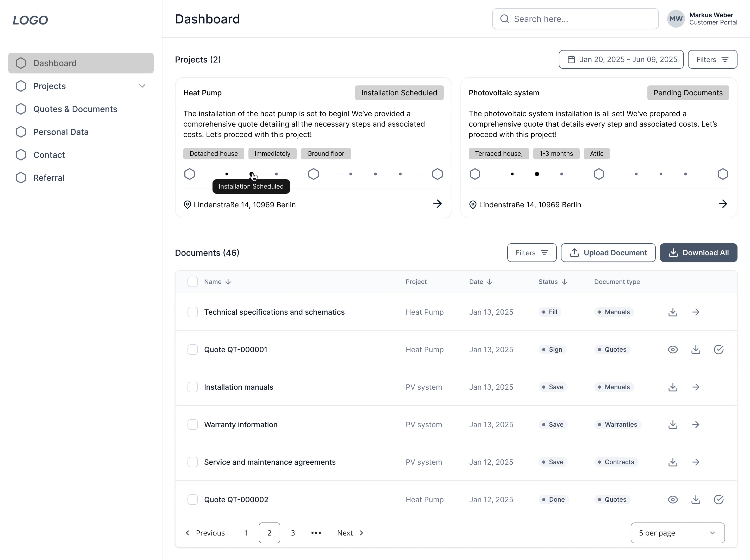Open the Contact sidebar item

(x=81, y=155)
